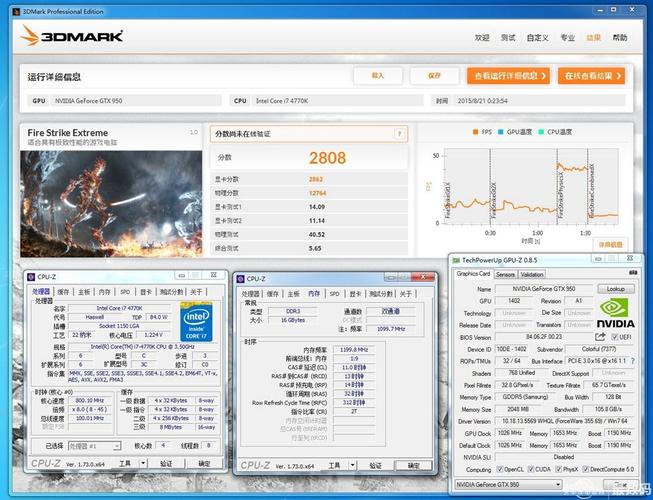Switch to SPD tab in CPU-Z processor window

coord(125,292)
